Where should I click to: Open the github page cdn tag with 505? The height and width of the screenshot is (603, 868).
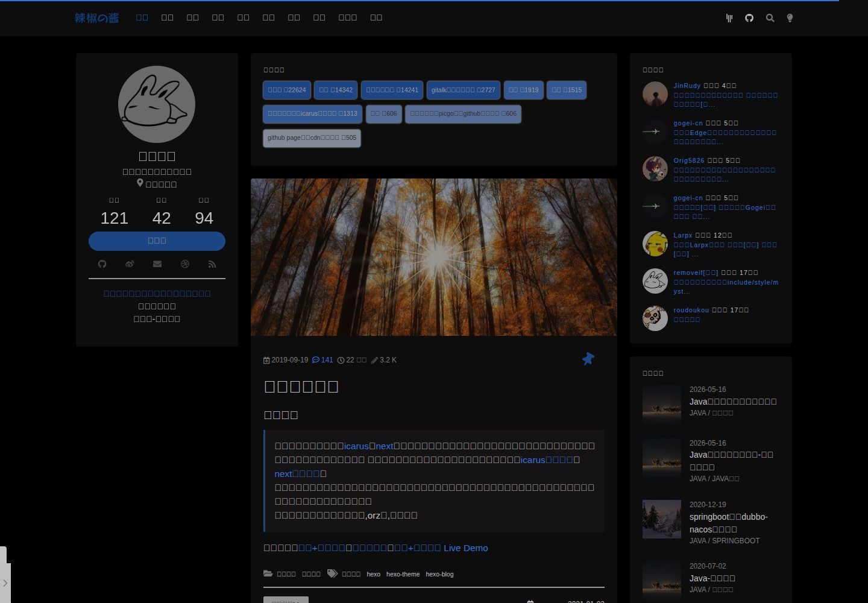tap(312, 137)
